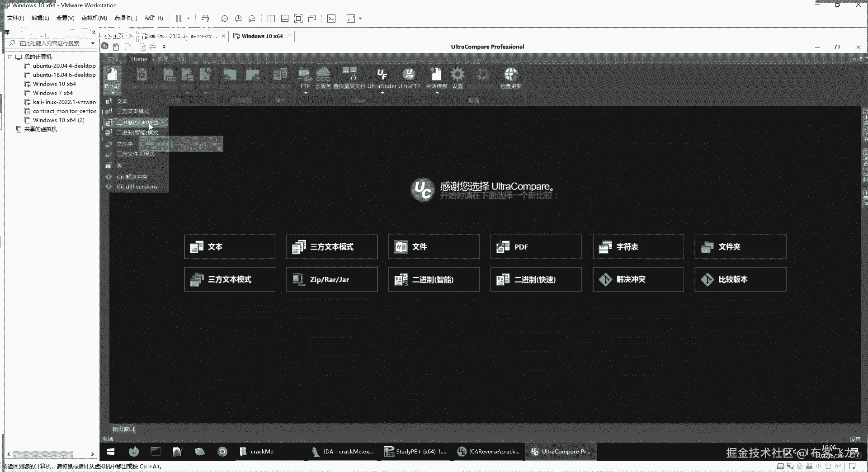Choose Git diff versions from dropdown menu
This screenshot has height=472, width=868.
pyautogui.click(x=137, y=187)
